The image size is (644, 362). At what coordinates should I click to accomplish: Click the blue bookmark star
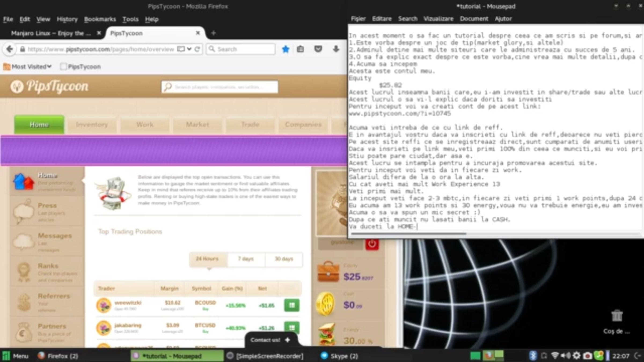pos(286,49)
